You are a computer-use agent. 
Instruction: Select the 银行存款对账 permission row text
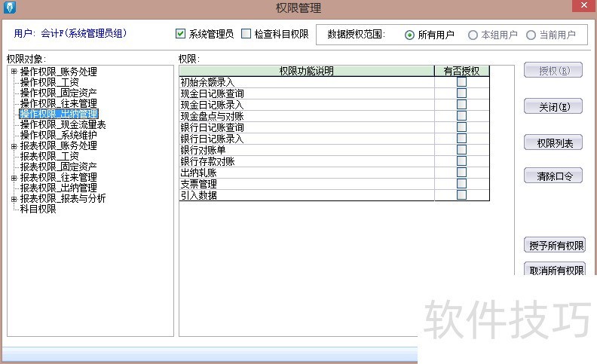click(x=207, y=161)
